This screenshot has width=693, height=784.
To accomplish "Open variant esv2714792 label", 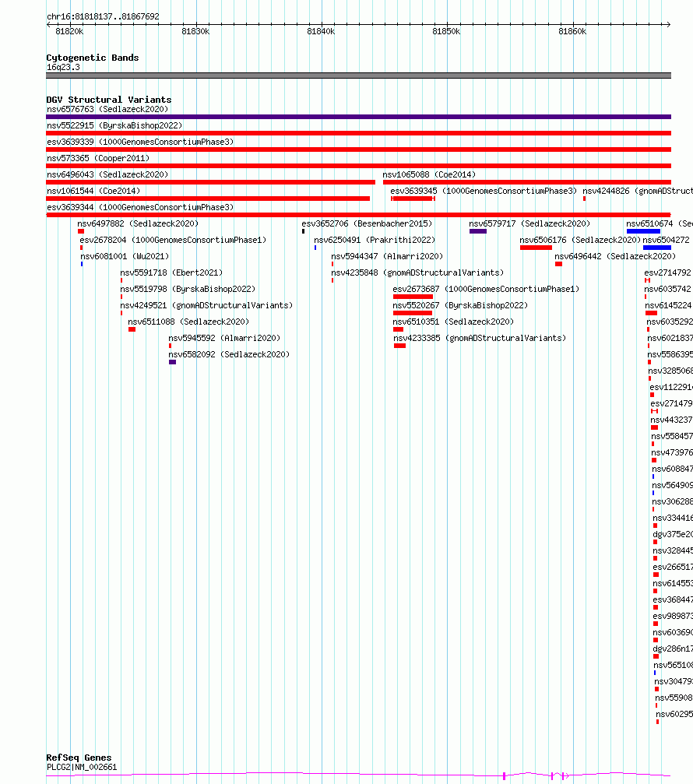I will (668, 273).
